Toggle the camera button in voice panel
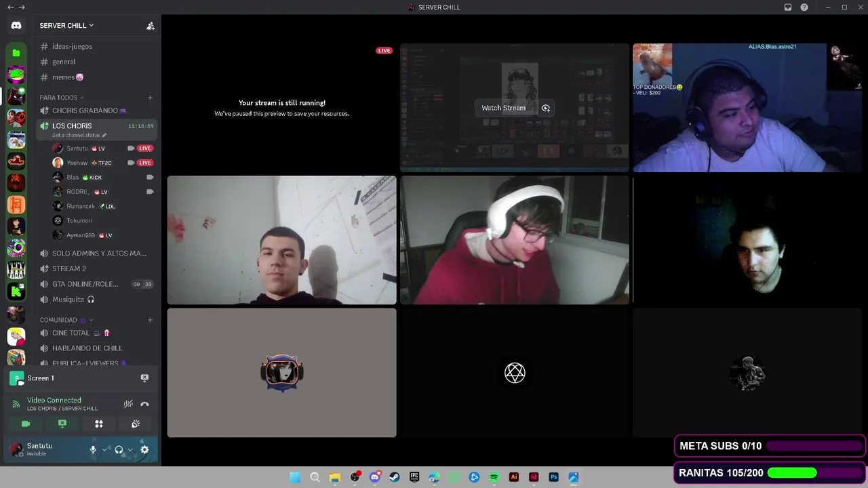Screen dimensions: 868x488 pos(26,424)
